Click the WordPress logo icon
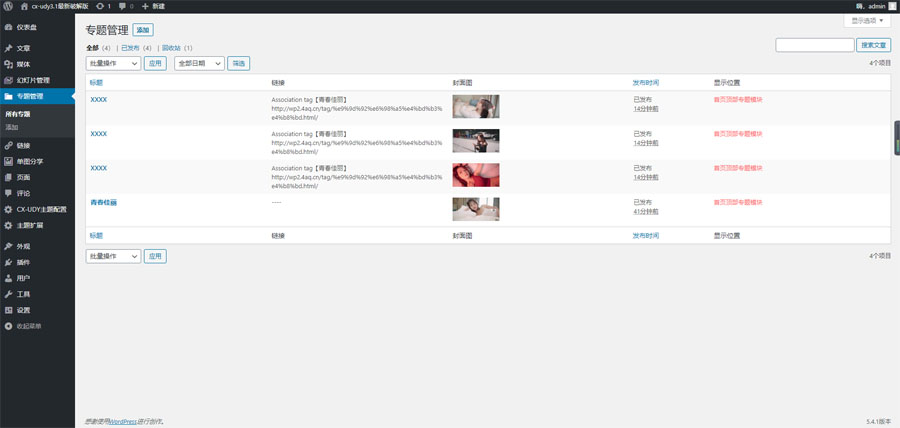Viewport: 900px width, 428px height. [x=8, y=6]
